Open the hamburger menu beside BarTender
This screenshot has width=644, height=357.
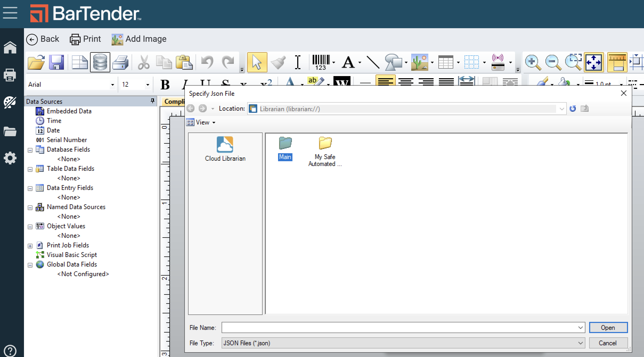click(x=10, y=13)
